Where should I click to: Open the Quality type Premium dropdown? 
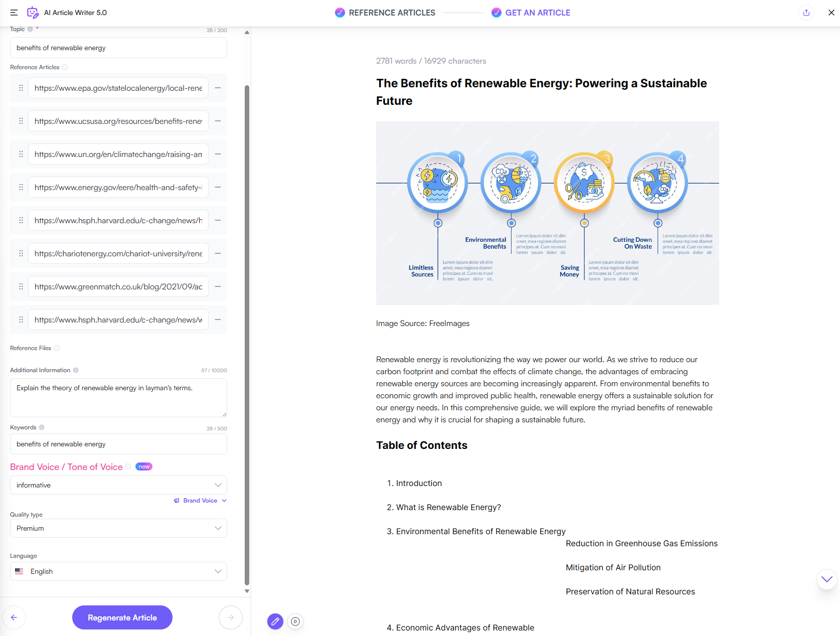(x=118, y=528)
